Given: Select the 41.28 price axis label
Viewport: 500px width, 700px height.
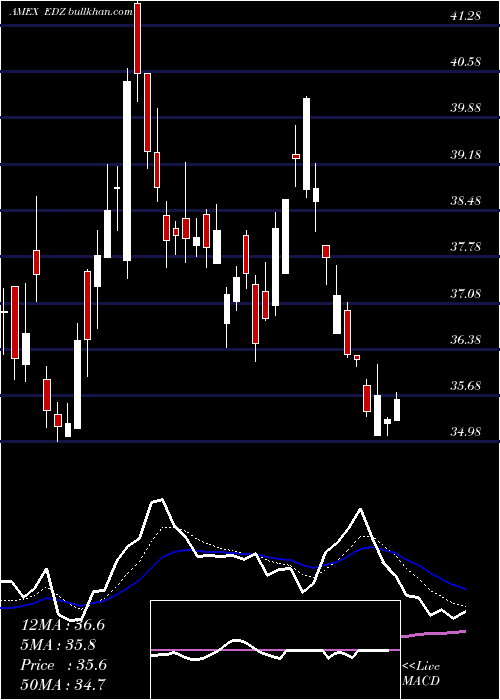Looking at the screenshot, I should (465, 16).
